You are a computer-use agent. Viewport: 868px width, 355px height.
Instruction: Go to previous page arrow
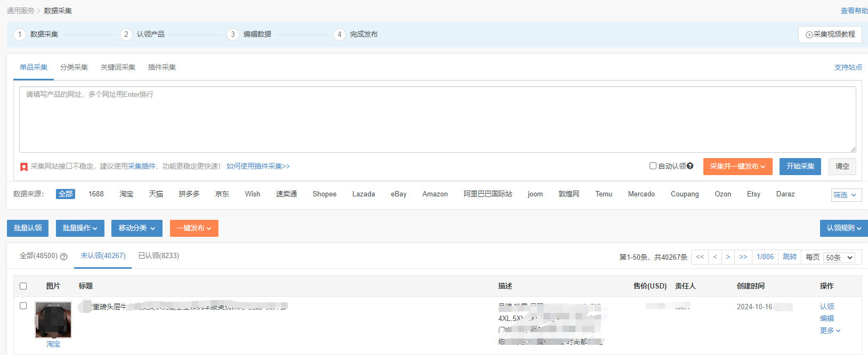tap(715, 257)
